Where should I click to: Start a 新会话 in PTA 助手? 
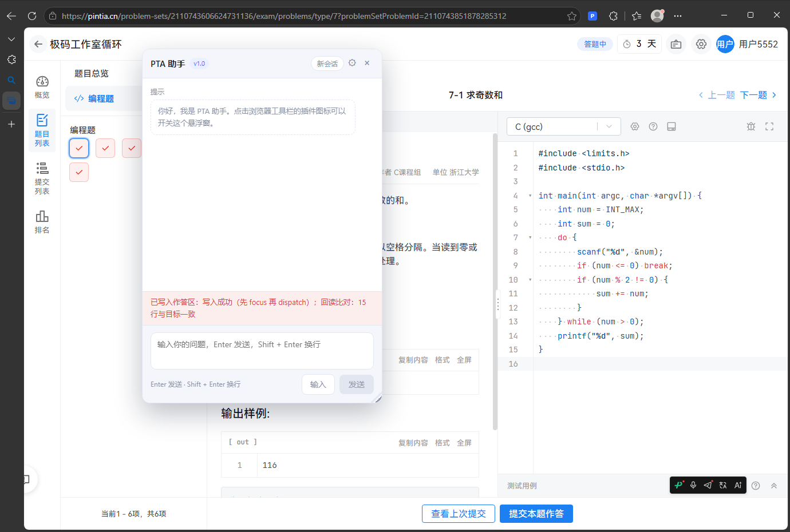[327, 63]
